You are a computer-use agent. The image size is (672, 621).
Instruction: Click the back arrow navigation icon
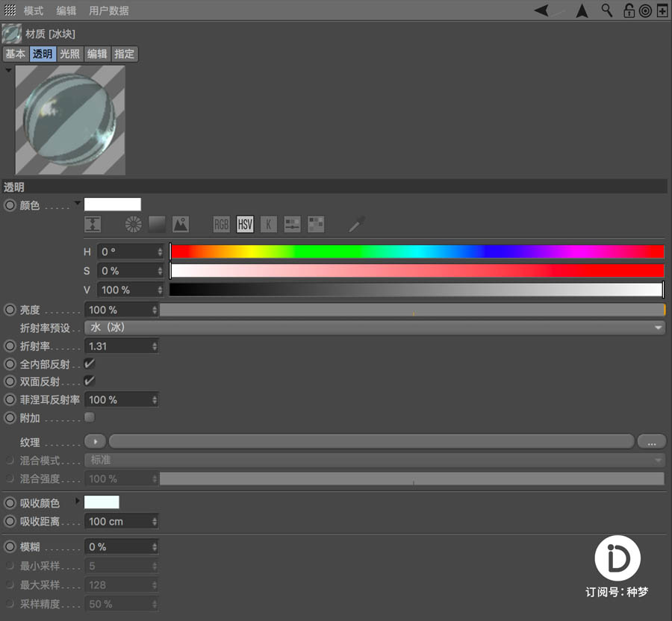click(541, 10)
